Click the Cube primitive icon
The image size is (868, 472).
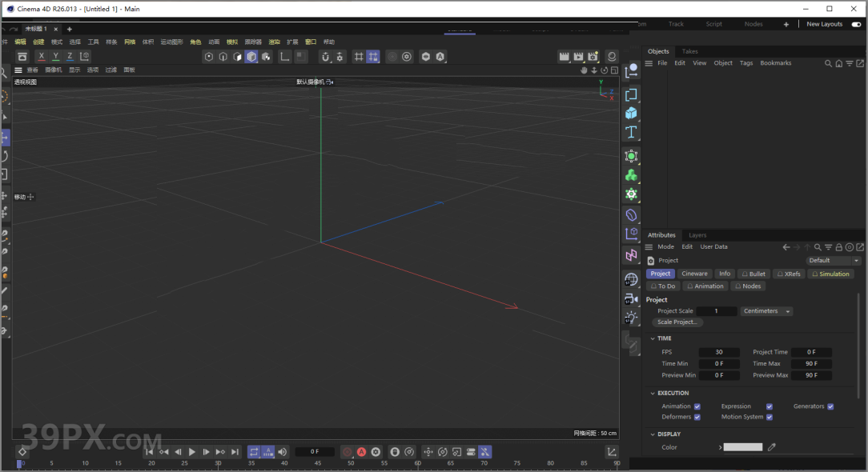click(x=631, y=113)
